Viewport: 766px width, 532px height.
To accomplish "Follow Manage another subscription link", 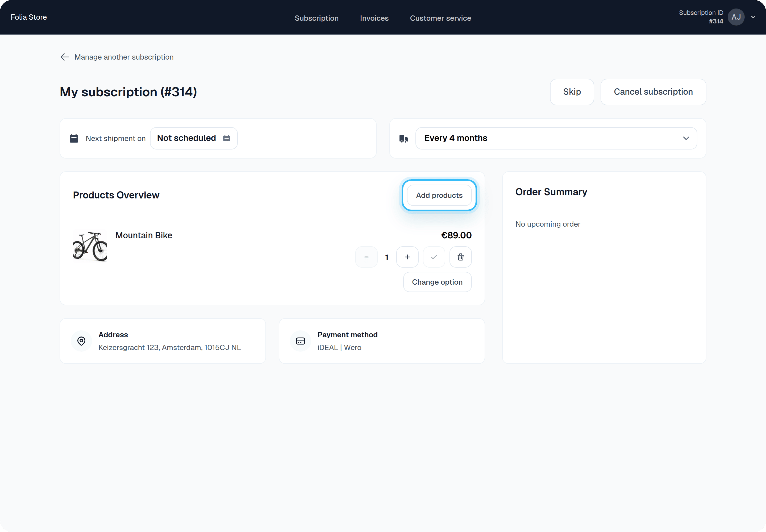I will (x=117, y=57).
